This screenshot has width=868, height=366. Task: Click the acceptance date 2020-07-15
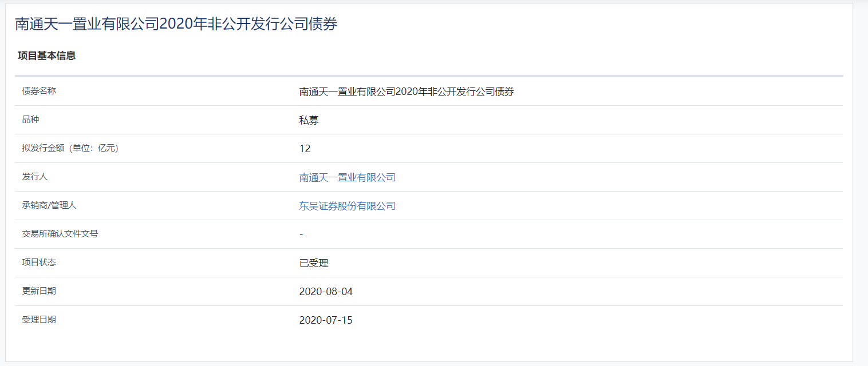coord(326,320)
